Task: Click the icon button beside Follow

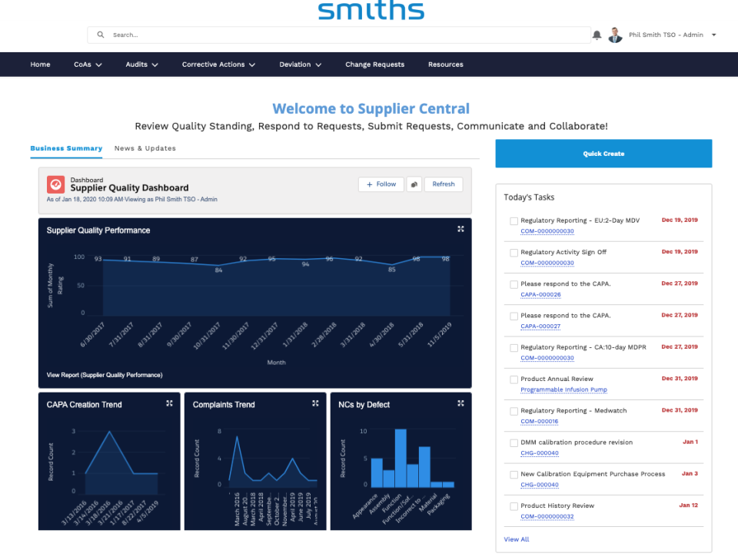Action: pos(414,184)
